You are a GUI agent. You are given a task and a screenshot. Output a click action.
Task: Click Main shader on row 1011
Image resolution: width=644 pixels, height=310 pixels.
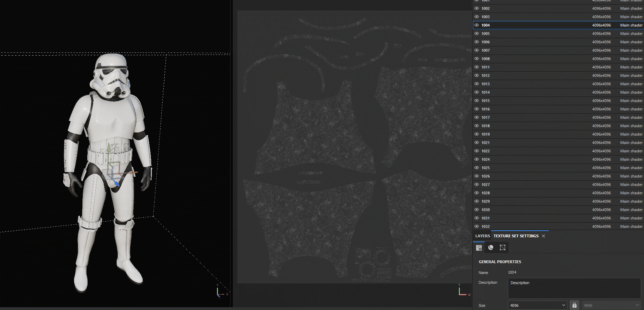[x=631, y=67]
